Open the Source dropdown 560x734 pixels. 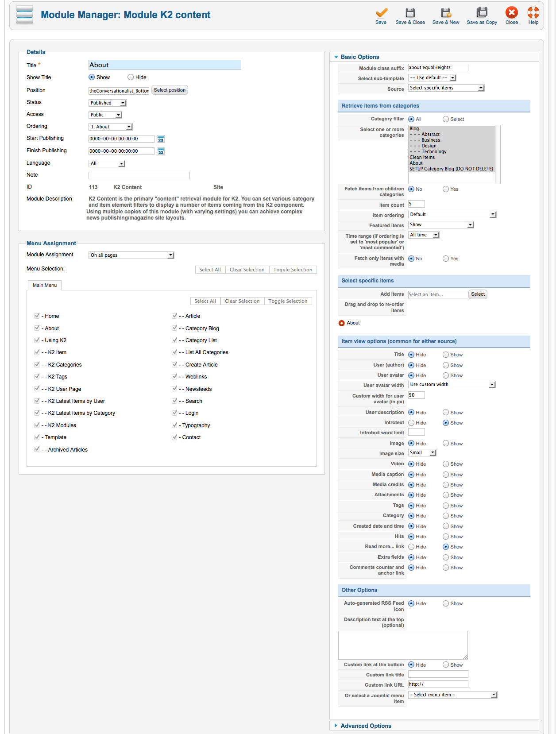pos(446,88)
